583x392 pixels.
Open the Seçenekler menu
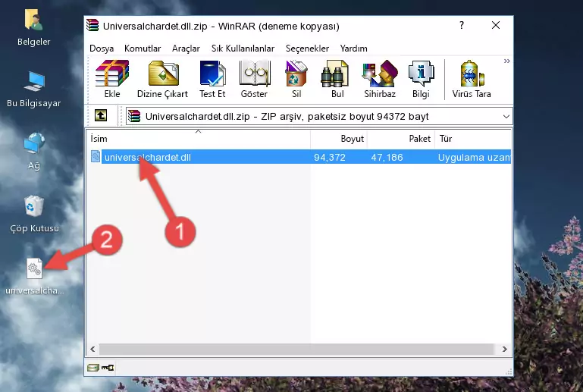click(307, 49)
